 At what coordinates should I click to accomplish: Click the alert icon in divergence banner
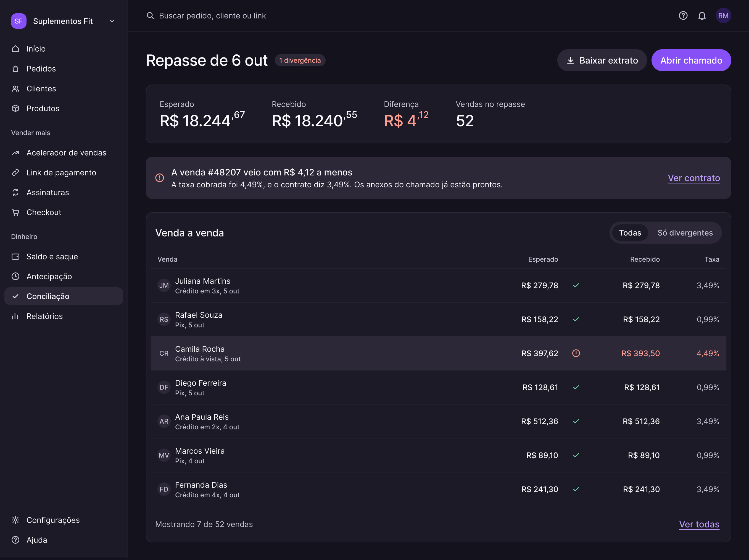click(159, 178)
